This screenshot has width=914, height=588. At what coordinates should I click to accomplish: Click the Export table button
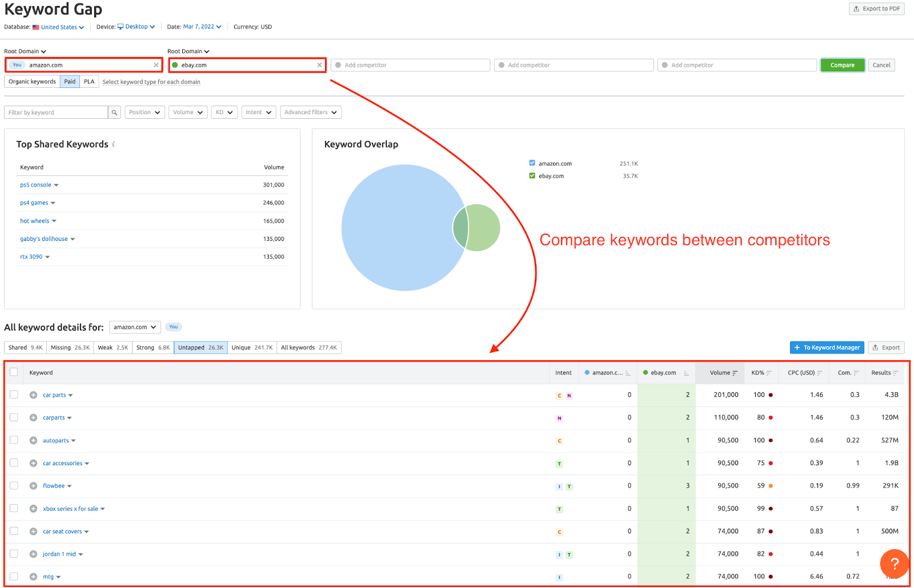[x=886, y=347]
